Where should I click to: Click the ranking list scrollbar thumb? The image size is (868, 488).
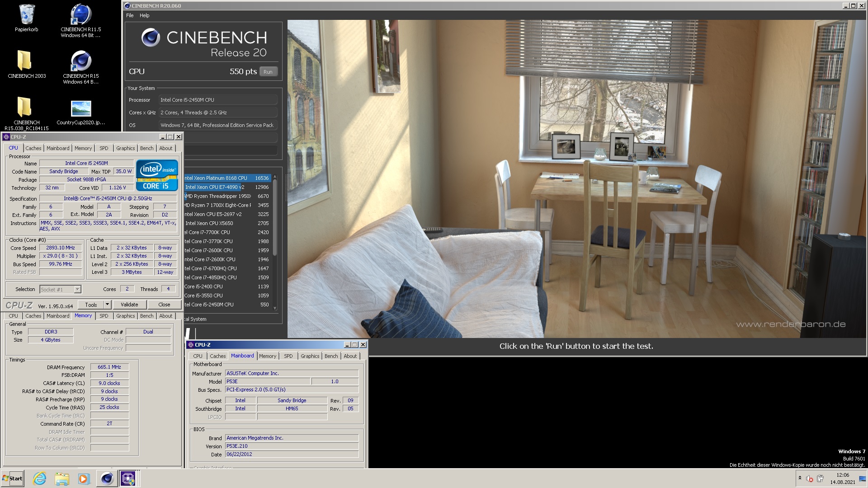(274, 216)
